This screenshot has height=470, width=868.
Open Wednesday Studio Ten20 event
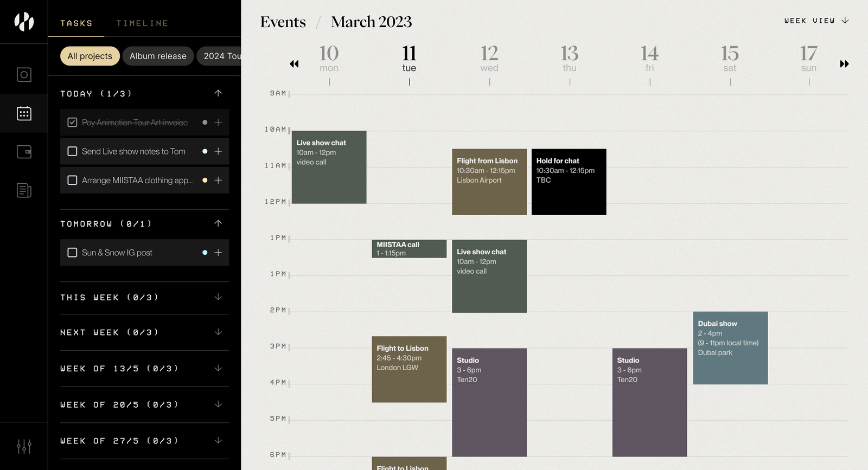(489, 402)
